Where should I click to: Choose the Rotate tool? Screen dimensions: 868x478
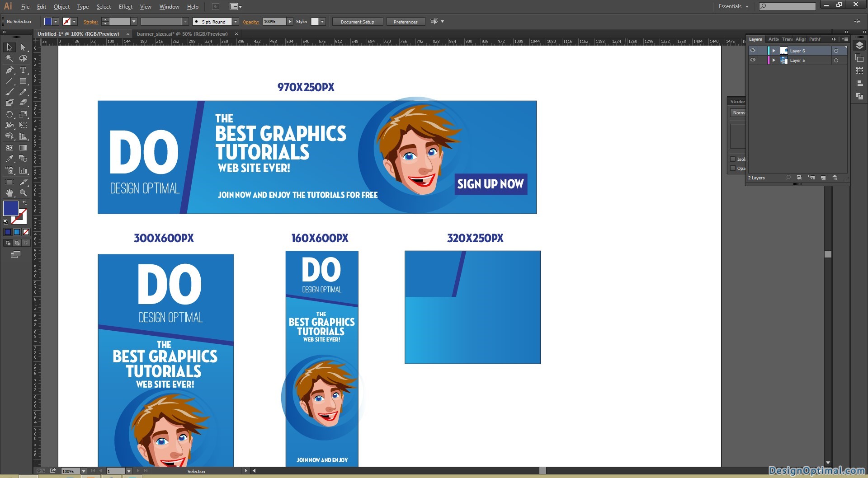tap(9, 114)
